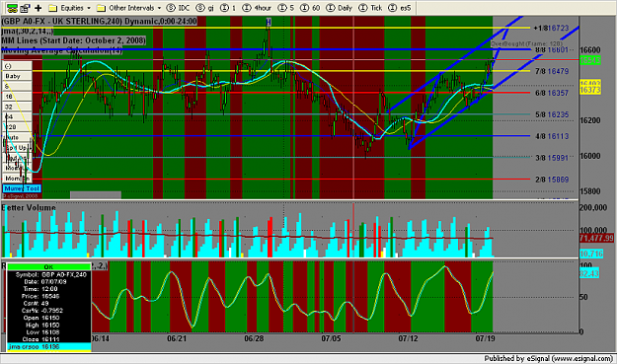Switch to the es5 shortcut
The image size is (617, 364).
tap(400, 8)
